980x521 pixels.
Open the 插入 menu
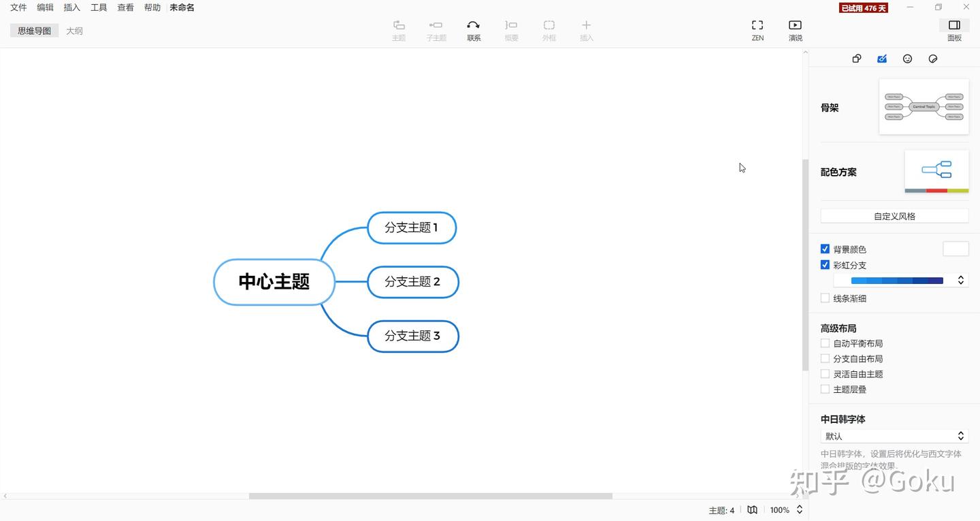71,7
